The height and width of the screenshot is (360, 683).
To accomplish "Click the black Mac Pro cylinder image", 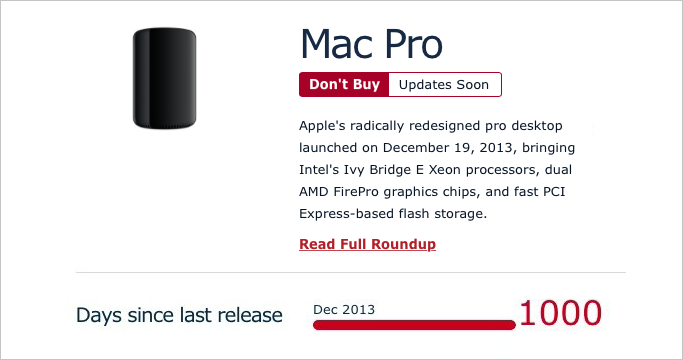I will pyautogui.click(x=164, y=78).
